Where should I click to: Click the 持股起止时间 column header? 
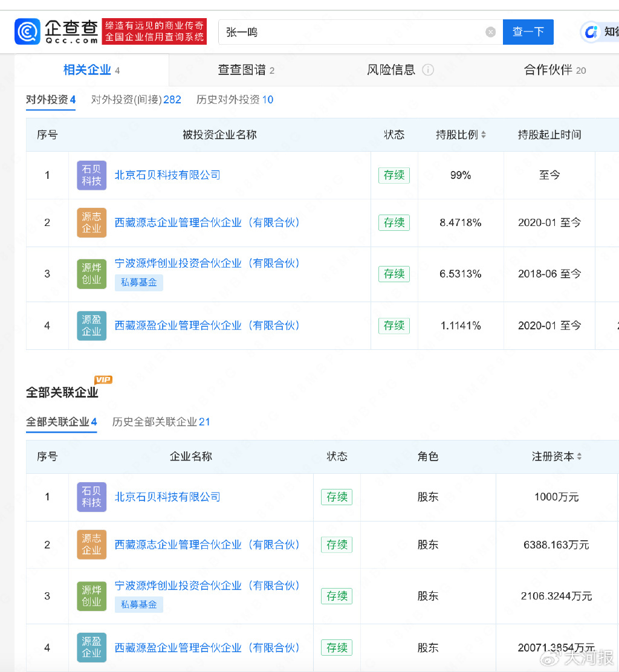pos(549,135)
